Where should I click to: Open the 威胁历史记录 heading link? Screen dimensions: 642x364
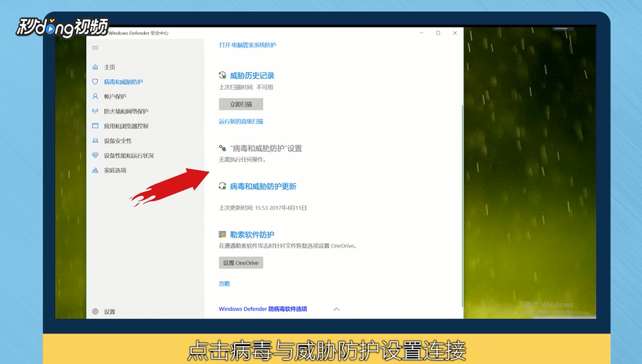[252, 75]
